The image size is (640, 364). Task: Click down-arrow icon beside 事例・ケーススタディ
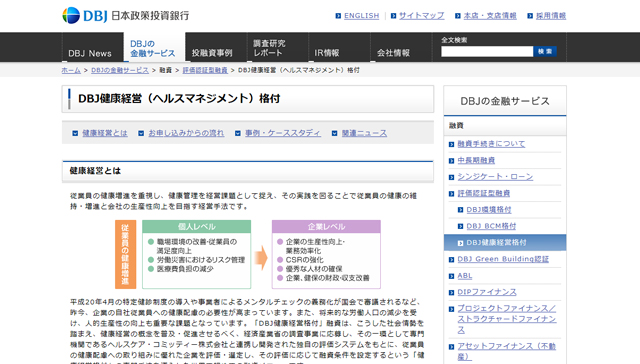[238, 133]
